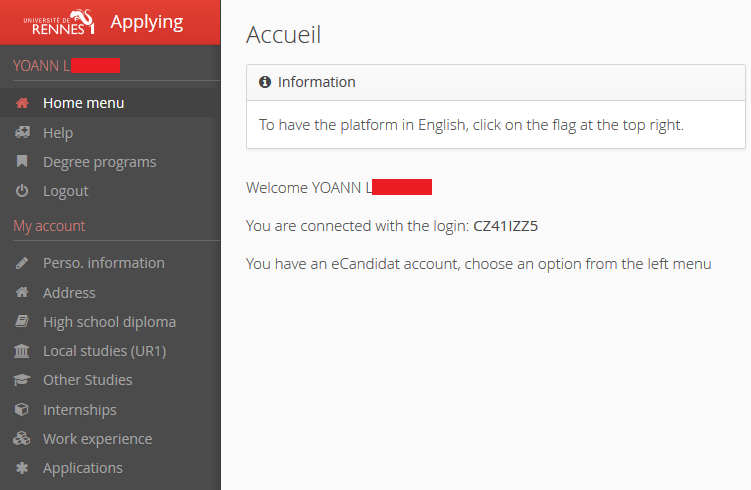Screen dimensions: 751x490
Task: Click the info icon in the Information panel
Action: 265,82
